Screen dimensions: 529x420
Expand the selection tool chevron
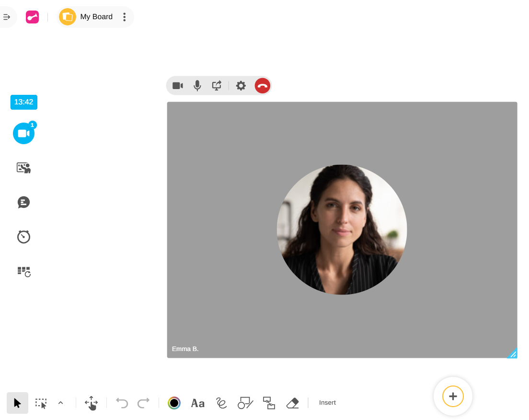click(60, 403)
